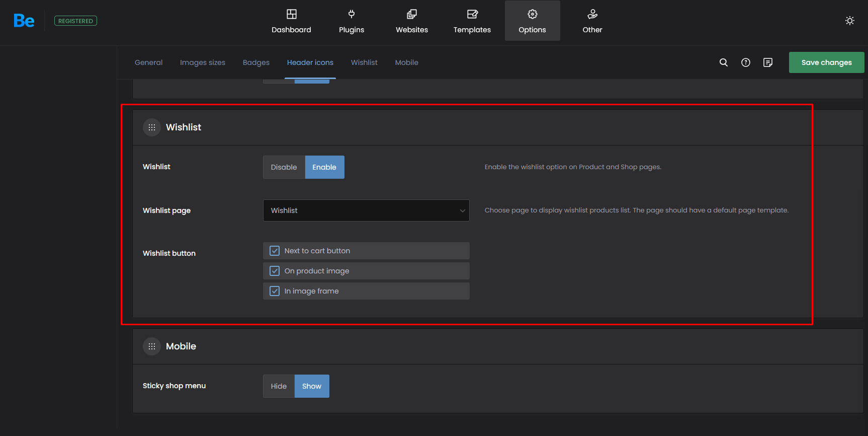Image resolution: width=868 pixels, height=436 pixels.
Task: Click the help question mark icon
Action: click(x=746, y=62)
